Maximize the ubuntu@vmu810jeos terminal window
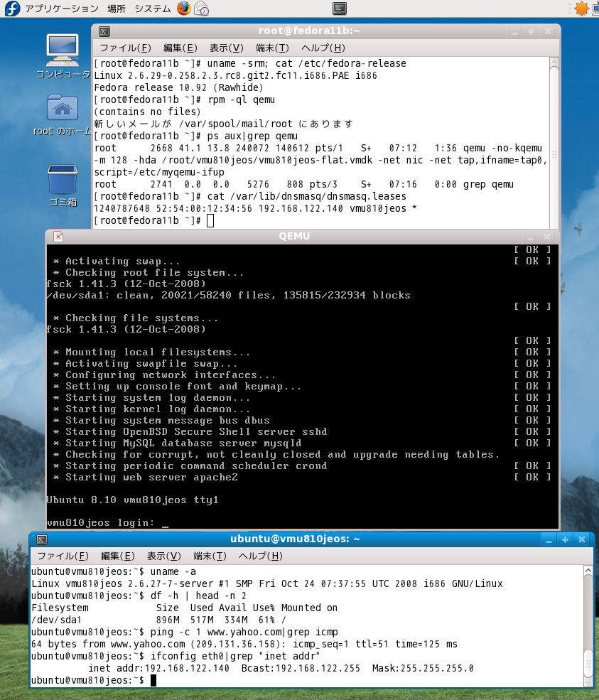Screen dimensions: 599x700 (565, 539)
